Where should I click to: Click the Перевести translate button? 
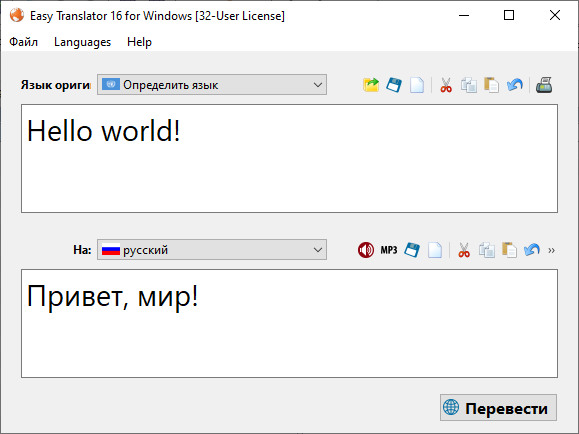coord(498,408)
